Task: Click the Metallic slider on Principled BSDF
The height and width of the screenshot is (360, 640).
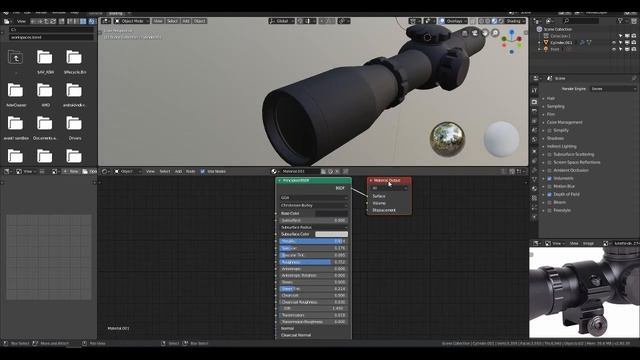Action: 313,241
